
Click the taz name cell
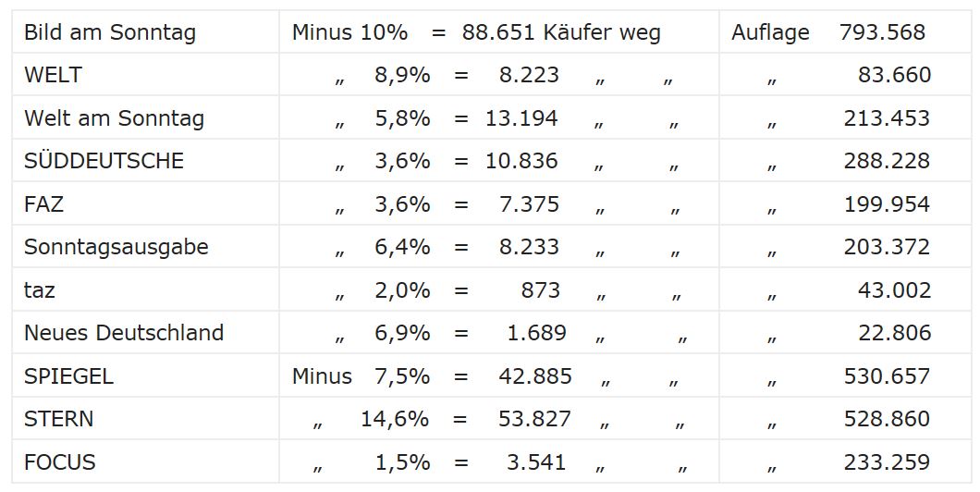tap(145, 289)
